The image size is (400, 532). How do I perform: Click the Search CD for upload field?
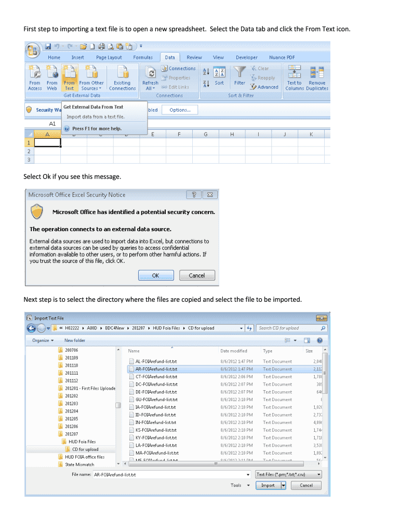click(288, 328)
